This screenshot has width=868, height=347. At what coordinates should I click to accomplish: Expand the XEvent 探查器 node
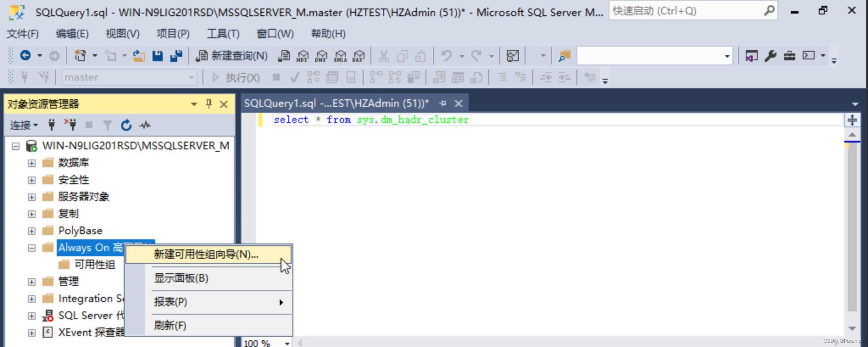tap(32, 333)
